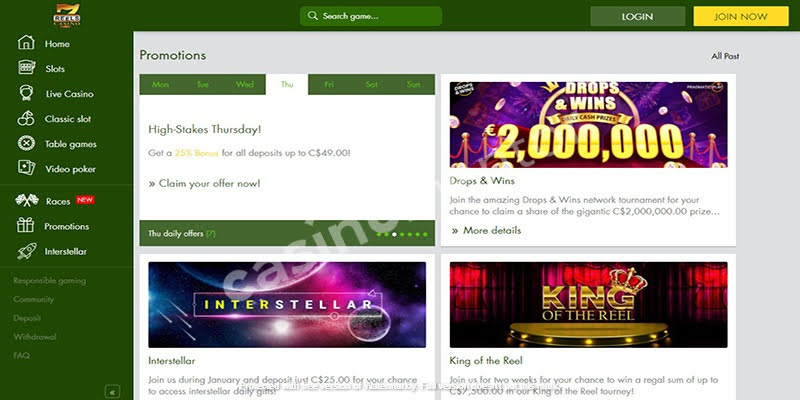Open the Interstellar rocket icon
Viewport: 800px width, 400px height.
pyautogui.click(x=26, y=251)
